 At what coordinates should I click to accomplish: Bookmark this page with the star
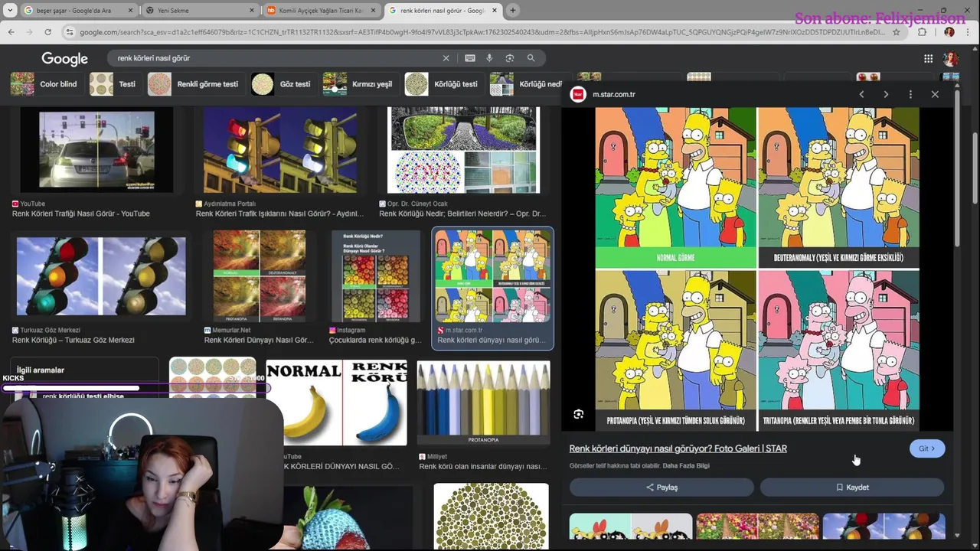[897, 32]
